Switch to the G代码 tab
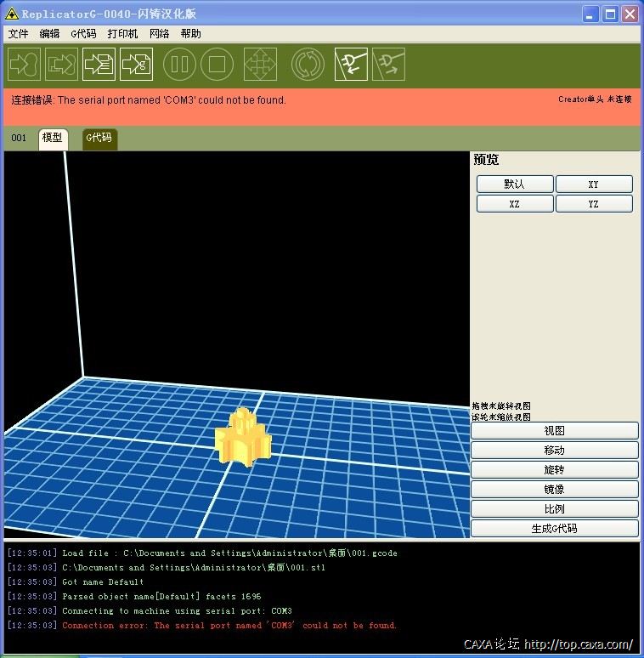 coord(99,139)
